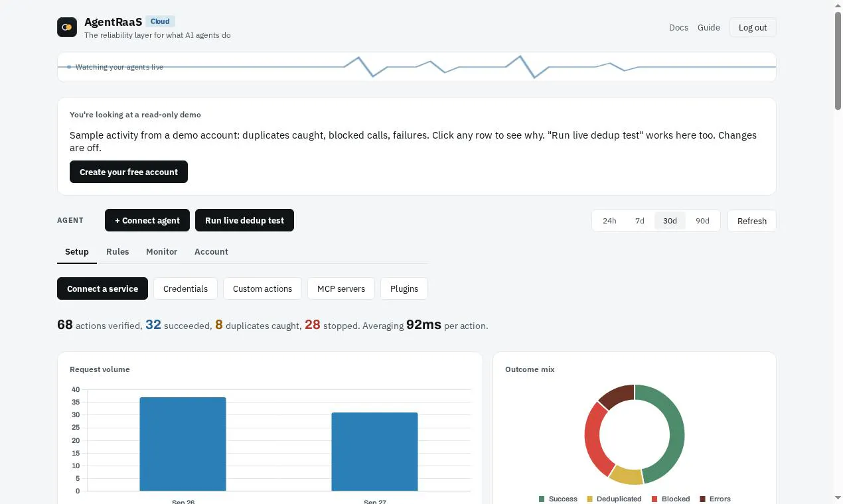Screen dimensions: 843x504
Task: Click the AgentRaaS logo icon
Action: click(x=67, y=27)
